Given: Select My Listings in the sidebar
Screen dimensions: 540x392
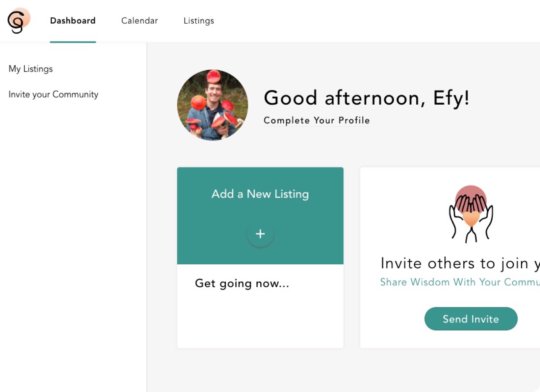Looking at the screenshot, I should (31, 69).
